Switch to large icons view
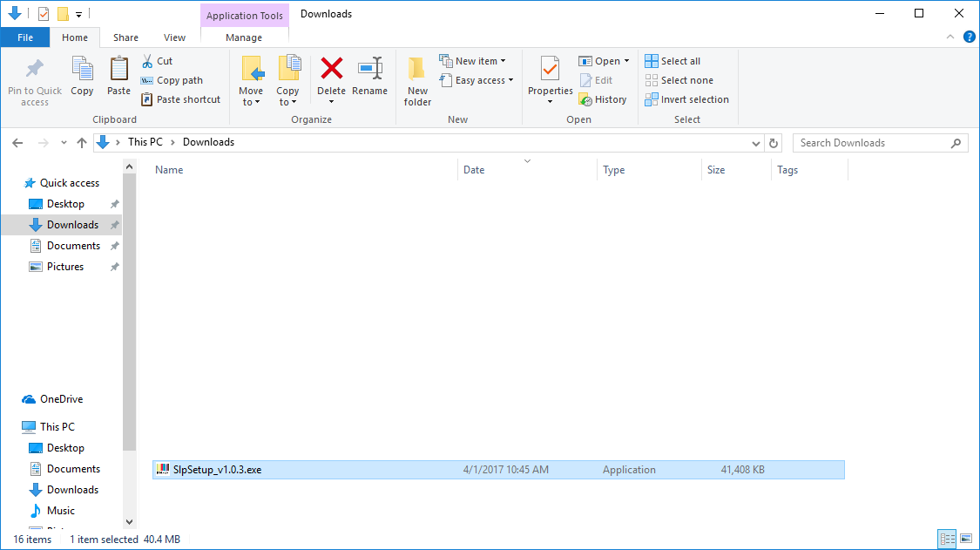 point(965,540)
